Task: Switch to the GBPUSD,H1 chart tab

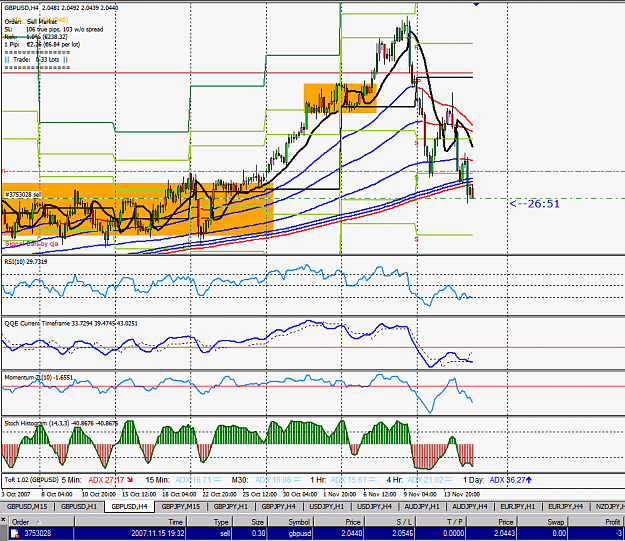Action: point(79,507)
